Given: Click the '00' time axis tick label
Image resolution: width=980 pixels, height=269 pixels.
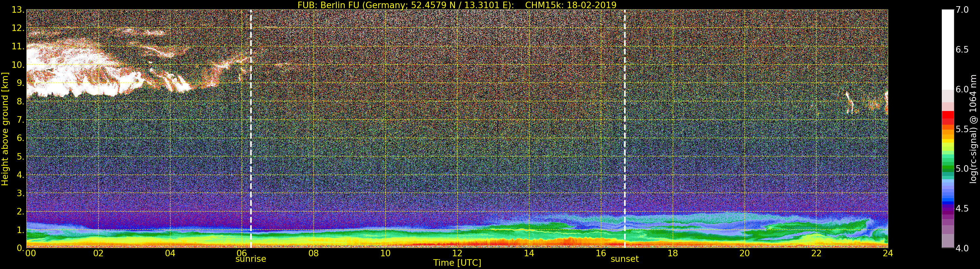Looking at the screenshot, I should (x=31, y=253).
